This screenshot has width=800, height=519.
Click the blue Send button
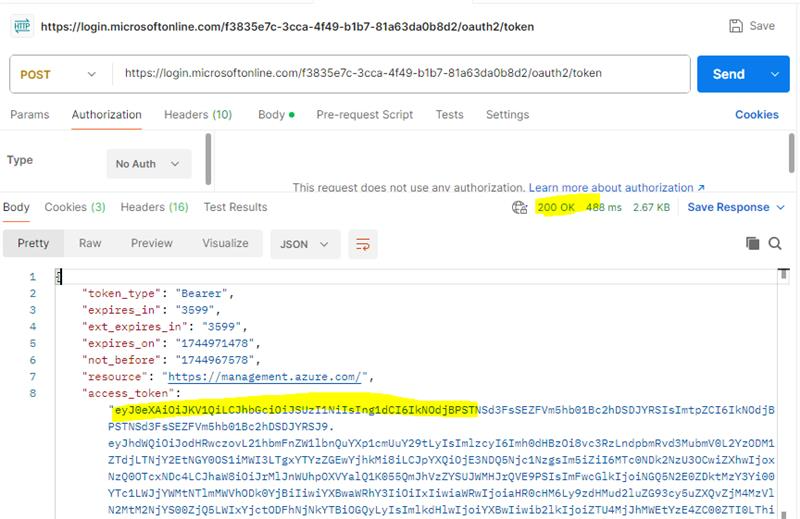(x=729, y=75)
